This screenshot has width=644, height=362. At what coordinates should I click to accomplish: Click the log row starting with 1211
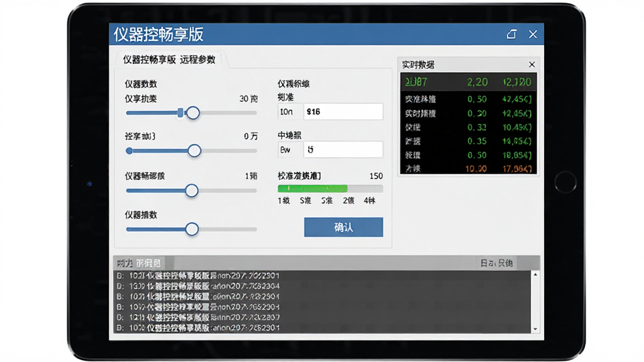[198, 317]
